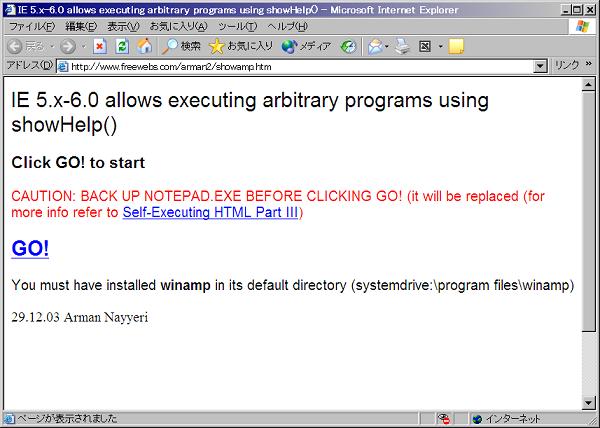Click the vertical scrollbar up arrow

pyautogui.click(x=589, y=84)
